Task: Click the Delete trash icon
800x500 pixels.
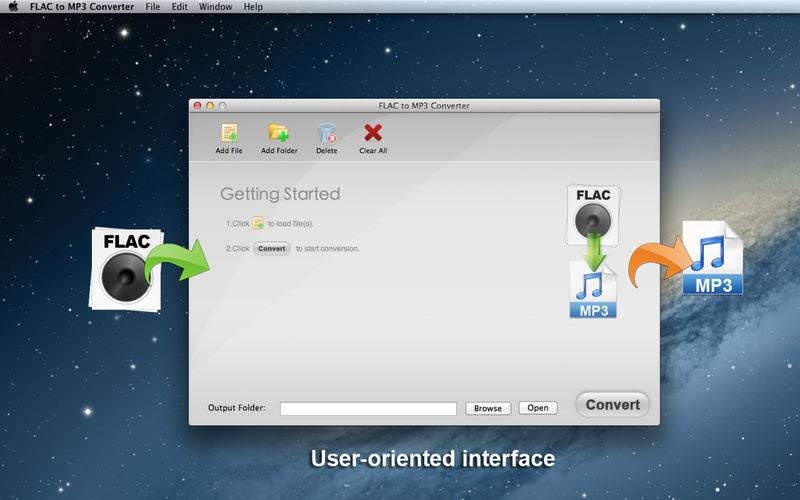Action: coord(327,133)
